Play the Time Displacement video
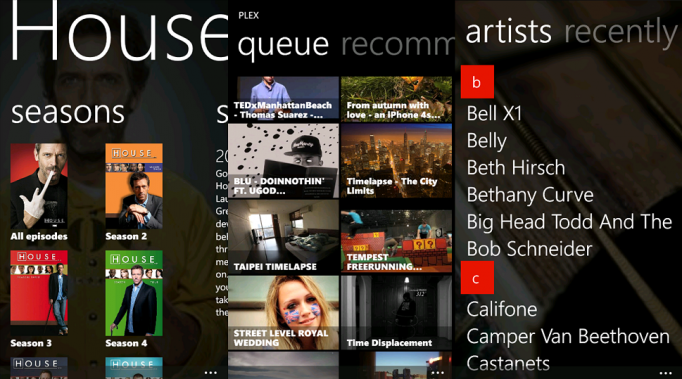Image resolution: width=682 pixels, height=379 pixels. (396, 313)
